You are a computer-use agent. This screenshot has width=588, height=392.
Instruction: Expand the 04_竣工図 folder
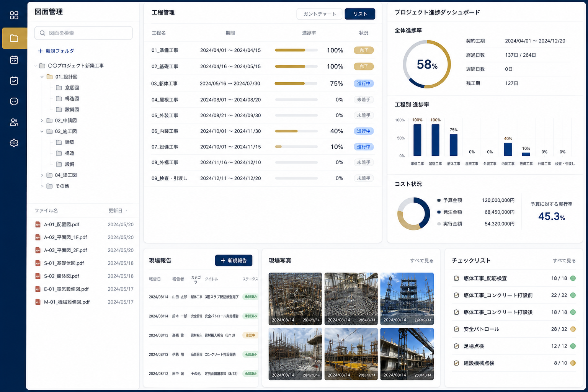(x=42, y=175)
